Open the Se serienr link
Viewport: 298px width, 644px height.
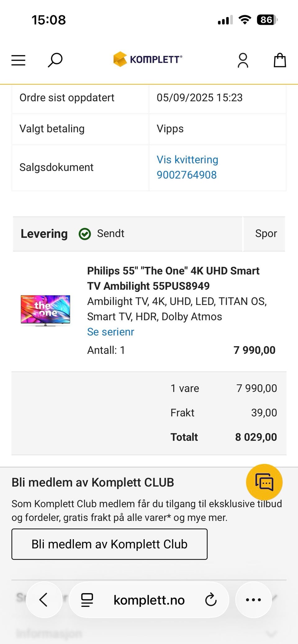[111, 332]
